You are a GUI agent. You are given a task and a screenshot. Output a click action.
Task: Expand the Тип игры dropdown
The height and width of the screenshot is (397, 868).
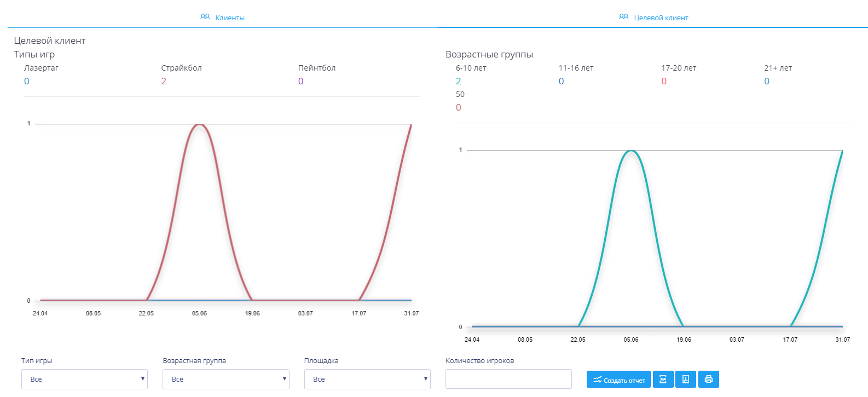tap(84, 379)
